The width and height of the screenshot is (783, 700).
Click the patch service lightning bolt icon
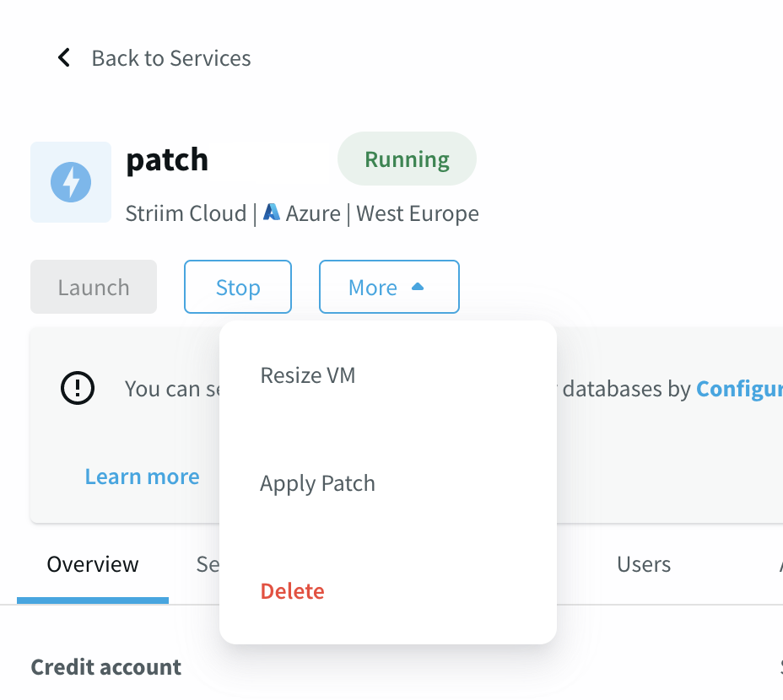click(71, 182)
